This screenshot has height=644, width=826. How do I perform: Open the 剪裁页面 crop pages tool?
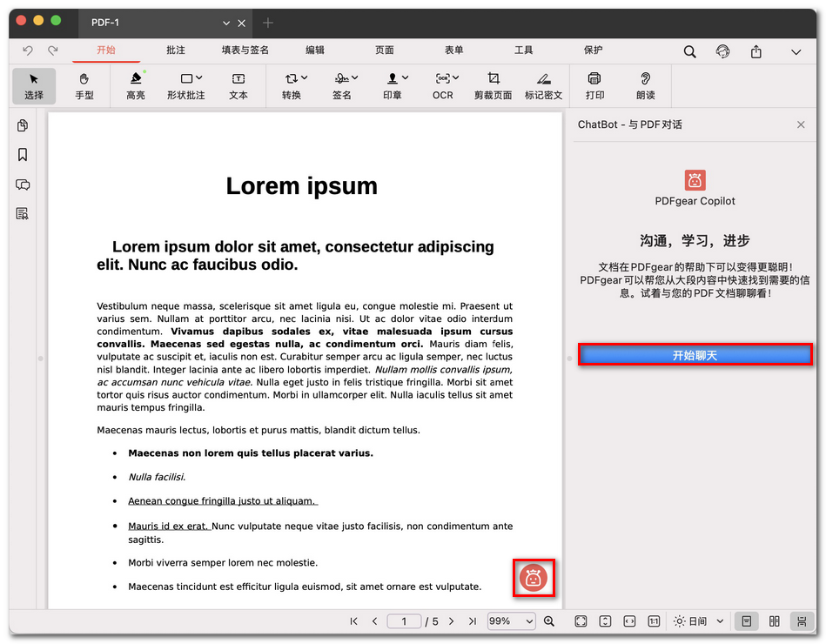[492, 85]
